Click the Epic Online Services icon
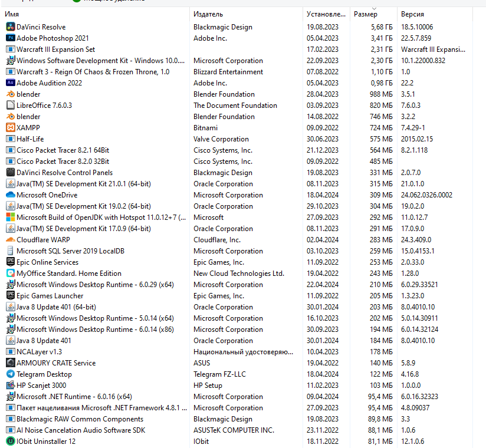 coord(11,262)
